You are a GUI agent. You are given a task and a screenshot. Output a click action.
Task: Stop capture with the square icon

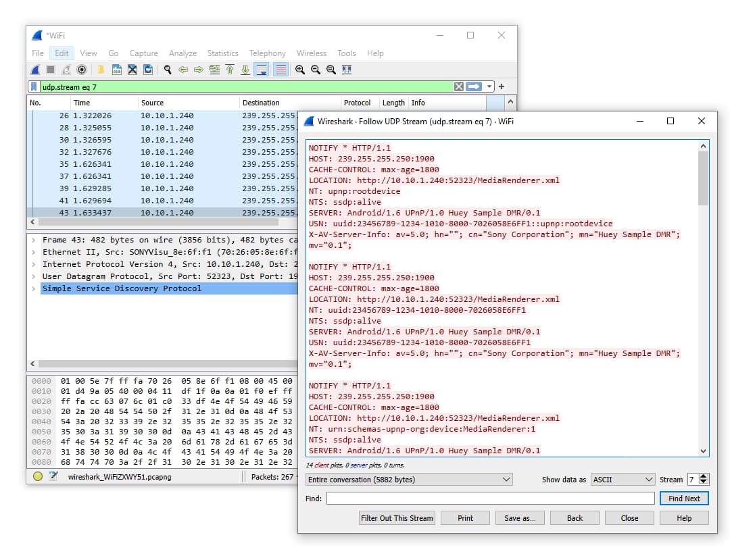pos(51,70)
